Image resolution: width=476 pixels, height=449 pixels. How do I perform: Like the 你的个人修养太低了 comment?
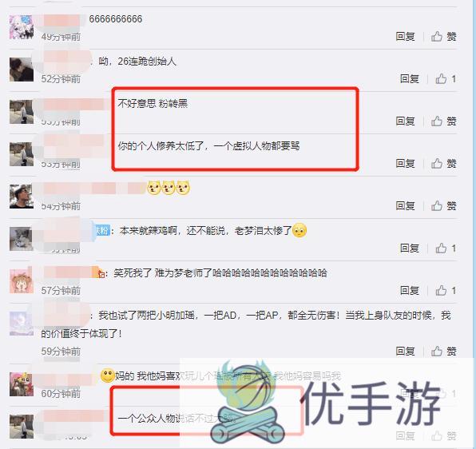coord(444,164)
